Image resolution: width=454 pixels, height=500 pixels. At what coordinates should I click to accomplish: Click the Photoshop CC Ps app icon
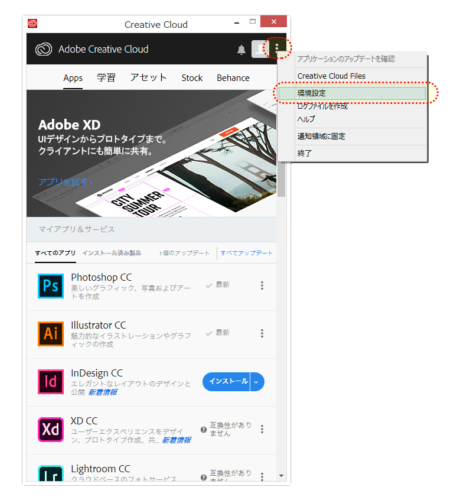click(x=51, y=286)
